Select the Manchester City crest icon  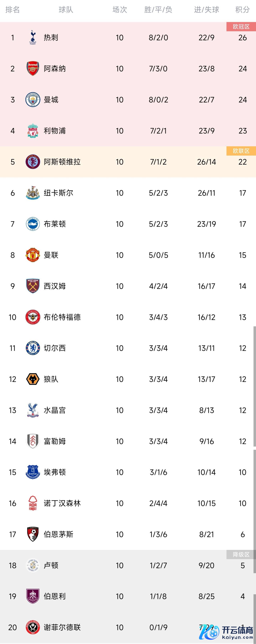(33, 100)
